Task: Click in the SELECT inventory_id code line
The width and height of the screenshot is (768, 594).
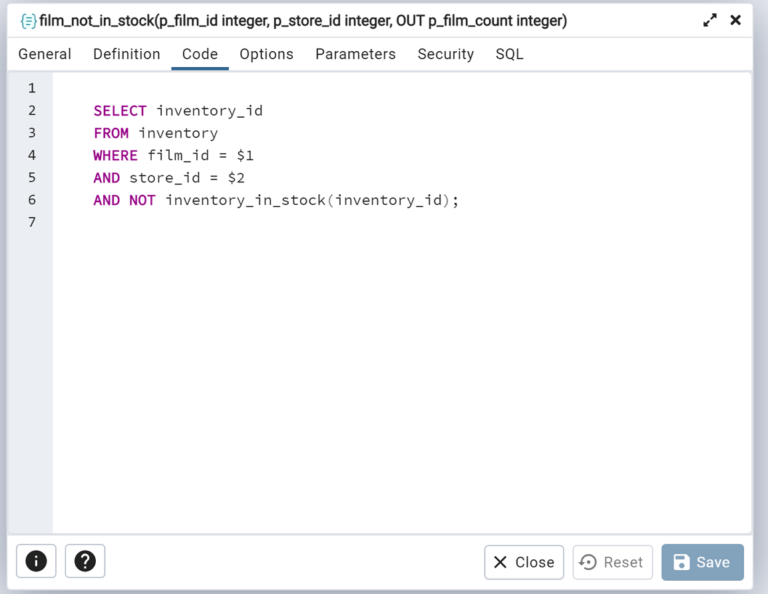Action: (x=178, y=111)
